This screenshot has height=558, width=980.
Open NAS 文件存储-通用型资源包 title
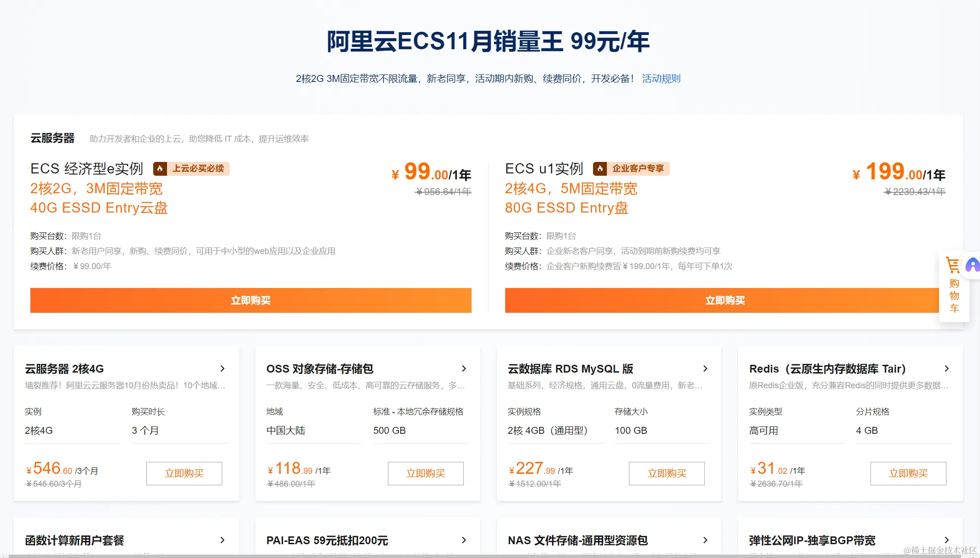578,541
